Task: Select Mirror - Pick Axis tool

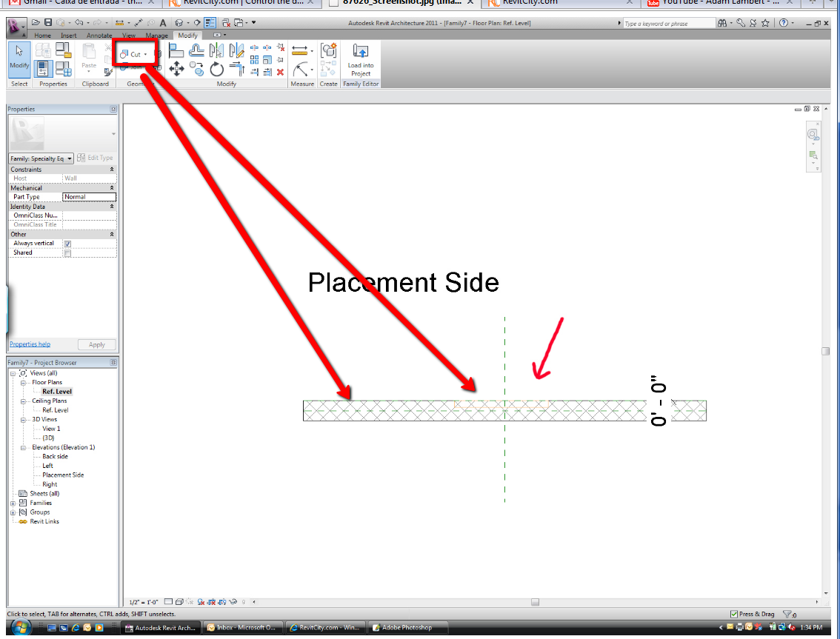Action: 216,51
